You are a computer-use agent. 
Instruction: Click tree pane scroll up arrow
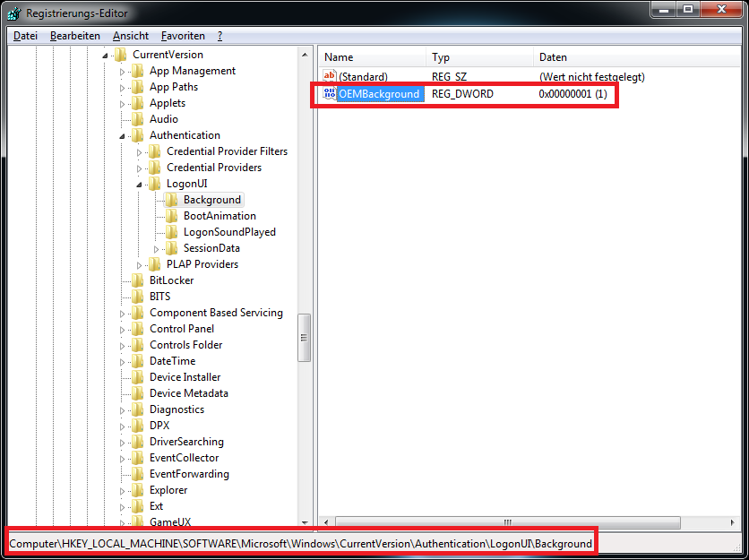click(305, 55)
